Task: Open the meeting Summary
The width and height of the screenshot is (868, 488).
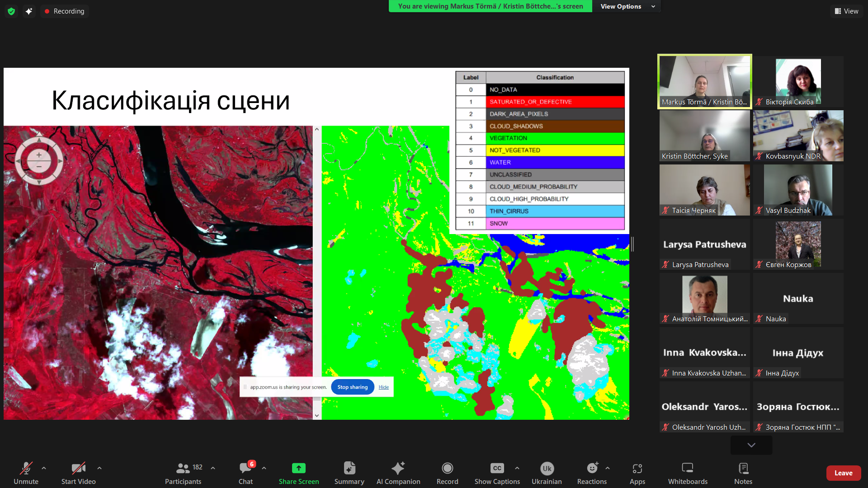Action: pyautogui.click(x=349, y=473)
